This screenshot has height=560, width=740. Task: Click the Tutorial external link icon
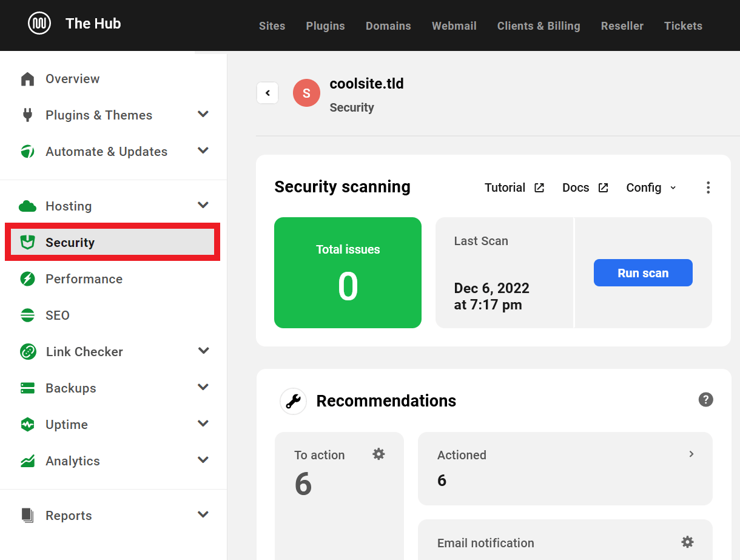click(x=539, y=188)
